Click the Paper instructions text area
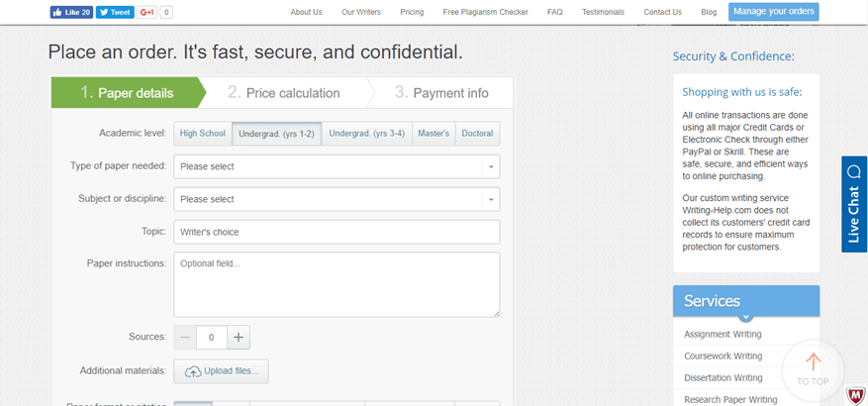 pos(337,285)
